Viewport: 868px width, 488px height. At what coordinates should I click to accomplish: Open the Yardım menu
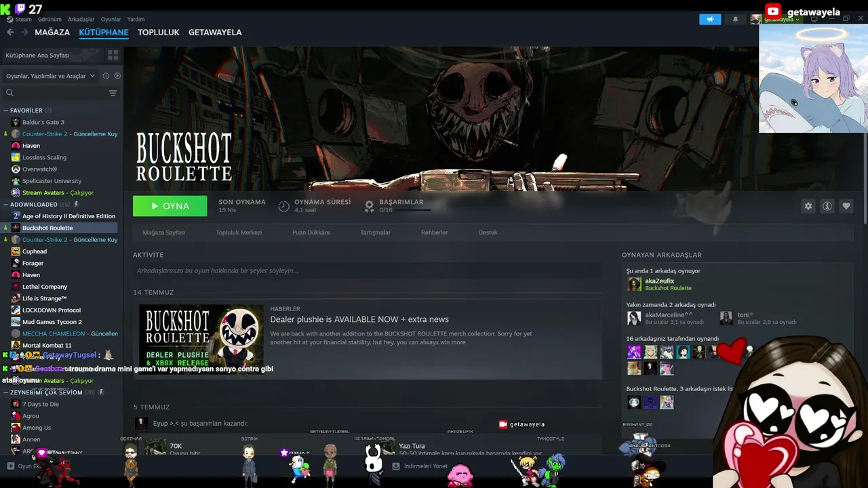pos(136,19)
